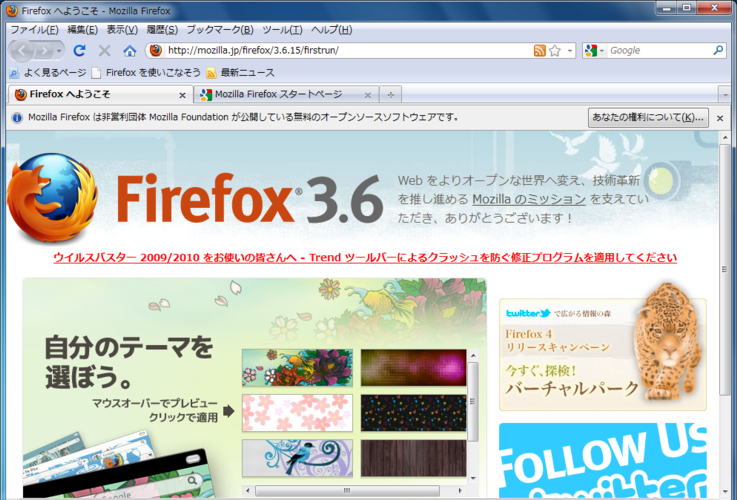Click theme gallery horizontal scroll left arrow
The height and width of the screenshot is (500, 737).
[x=248, y=491]
